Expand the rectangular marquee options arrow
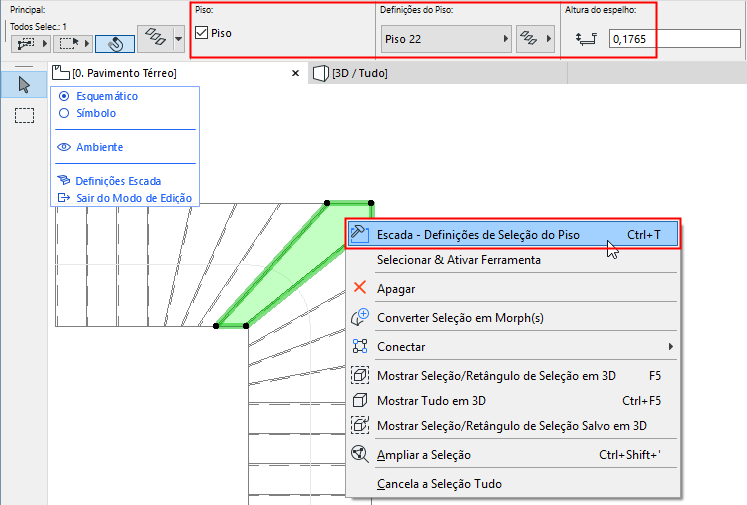The height and width of the screenshot is (505, 747). click(x=87, y=44)
